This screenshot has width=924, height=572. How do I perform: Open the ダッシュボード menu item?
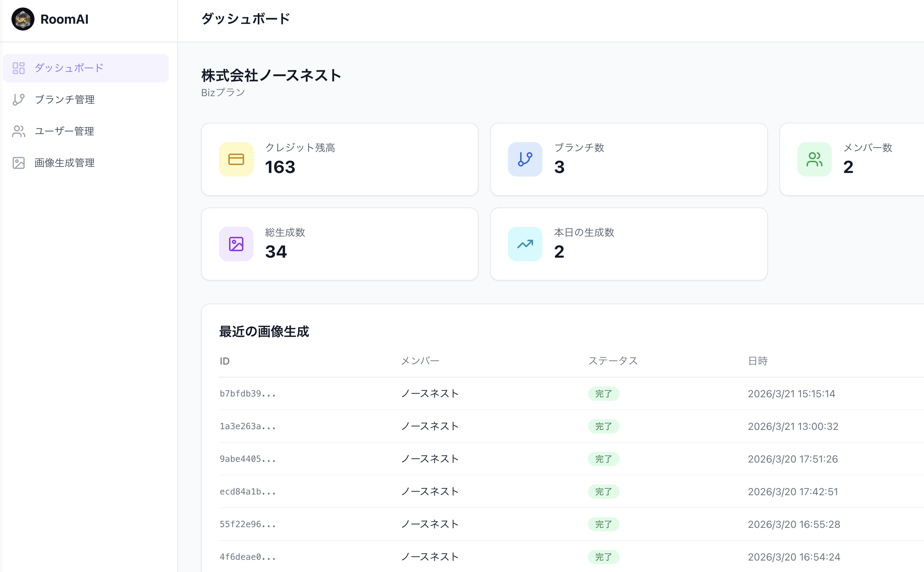(68, 68)
